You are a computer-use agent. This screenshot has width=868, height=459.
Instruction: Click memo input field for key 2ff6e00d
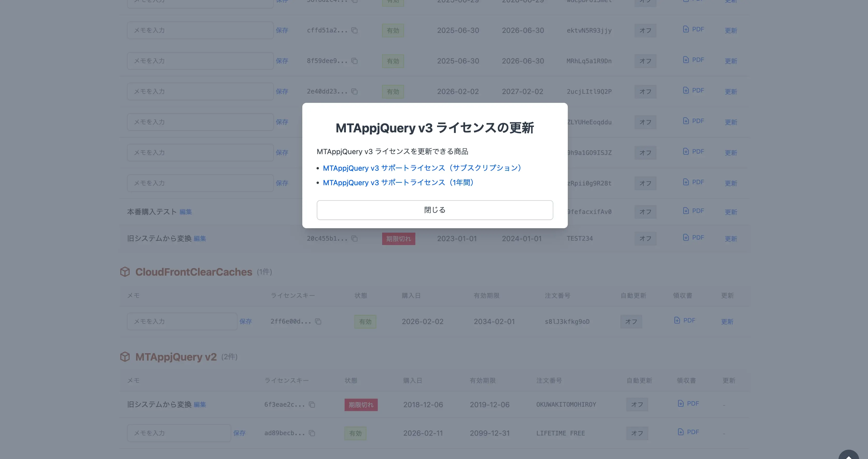click(182, 322)
